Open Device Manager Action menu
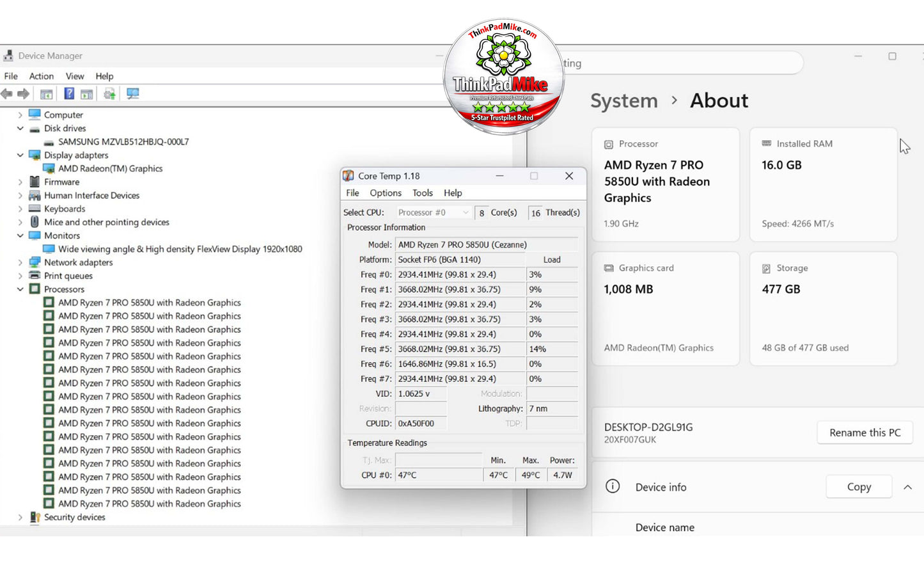Image resolution: width=924 pixels, height=581 pixels. coord(42,76)
